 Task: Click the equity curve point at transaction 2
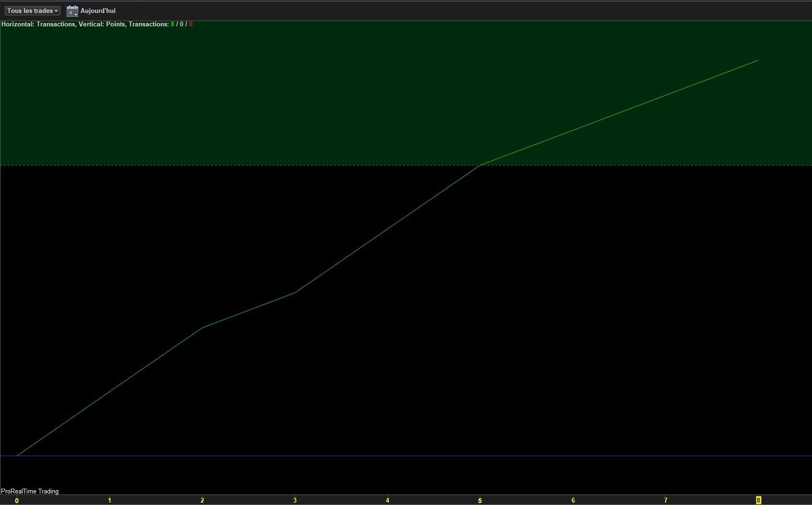point(202,328)
